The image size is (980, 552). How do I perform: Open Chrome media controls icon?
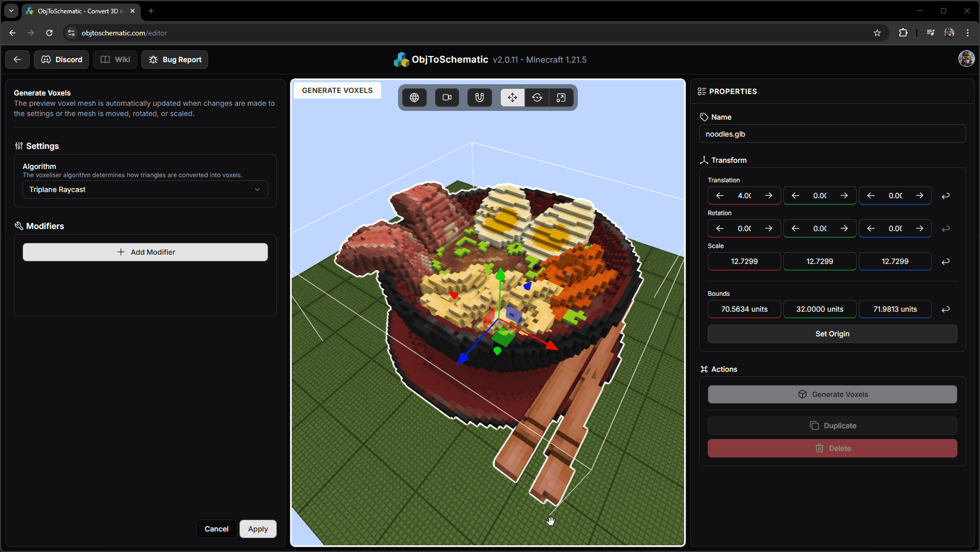coord(930,33)
